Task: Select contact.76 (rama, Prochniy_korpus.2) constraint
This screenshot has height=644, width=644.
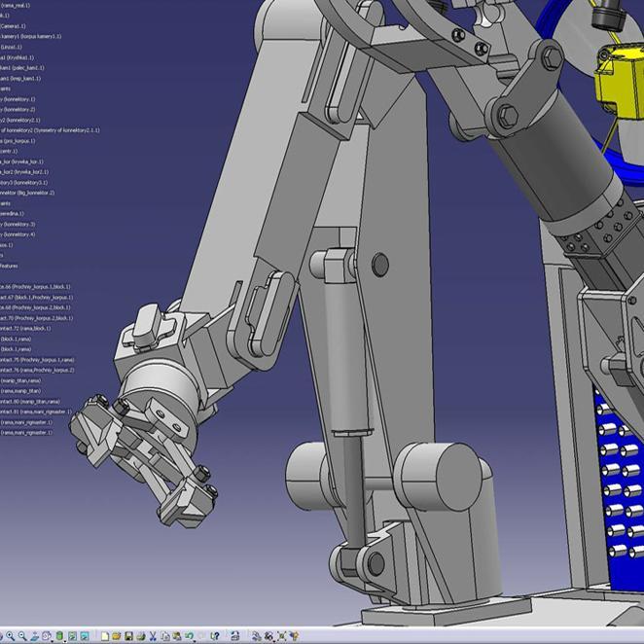Action: 37,371
